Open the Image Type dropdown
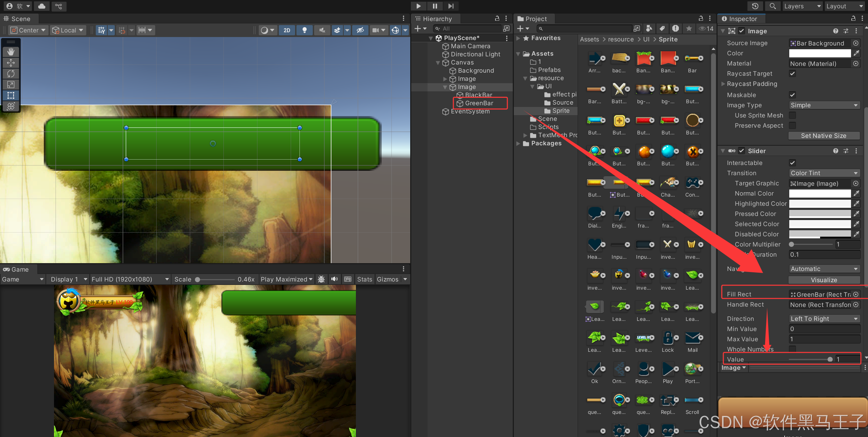 [x=824, y=105]
